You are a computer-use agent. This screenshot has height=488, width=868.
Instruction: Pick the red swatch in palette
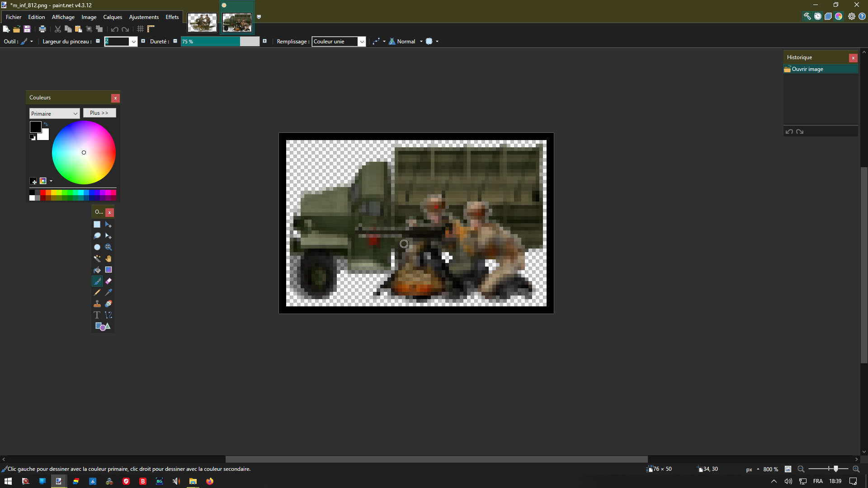tap(43, 192)
